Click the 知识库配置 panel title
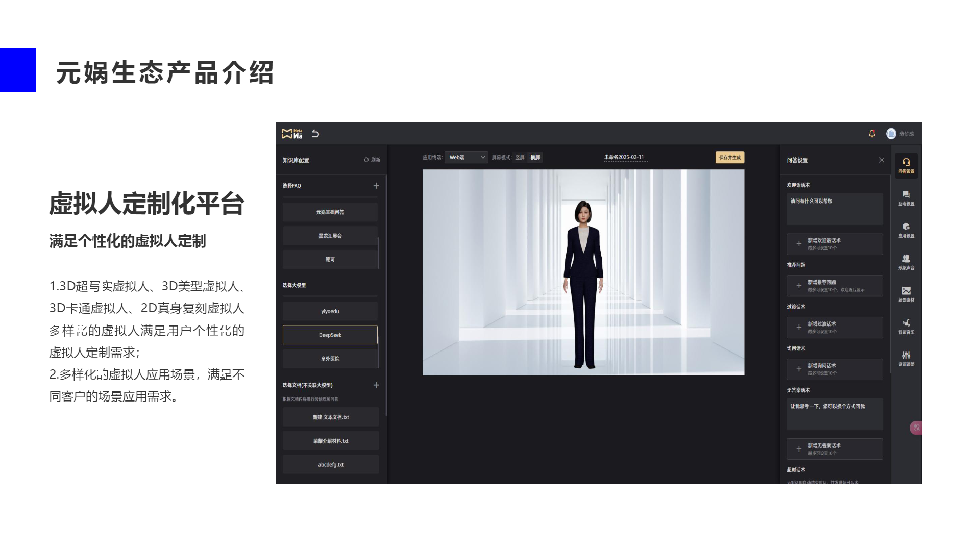The image size is (980, 551). [296, 160]
